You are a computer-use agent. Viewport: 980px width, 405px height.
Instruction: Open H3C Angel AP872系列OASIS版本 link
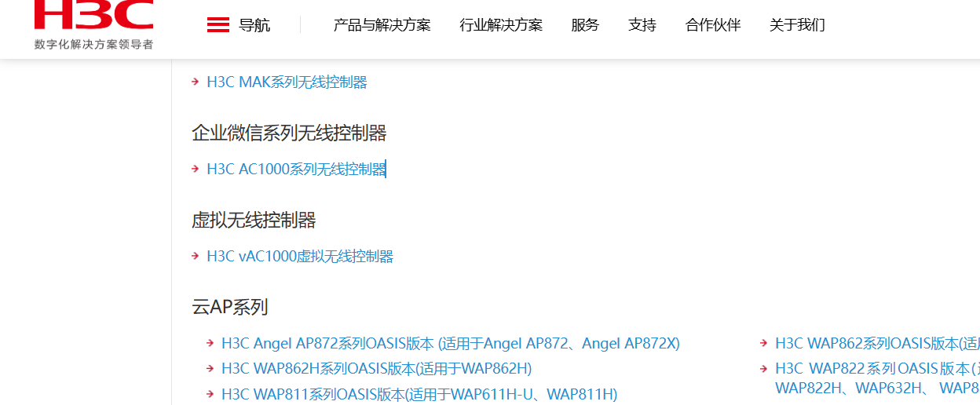451,343
